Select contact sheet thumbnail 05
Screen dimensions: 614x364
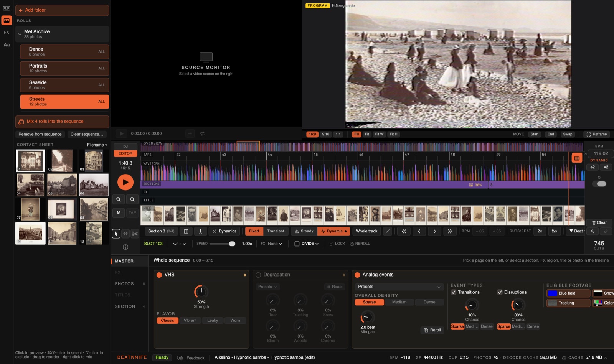(x=62, y=185)
